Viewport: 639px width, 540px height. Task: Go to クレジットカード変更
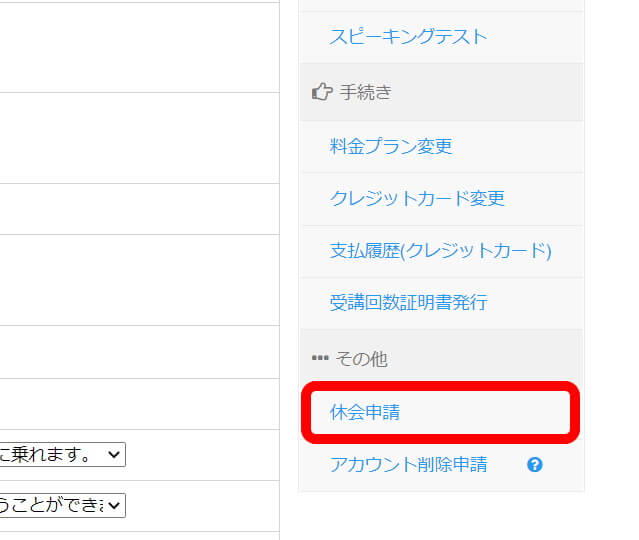coord(417,198)
